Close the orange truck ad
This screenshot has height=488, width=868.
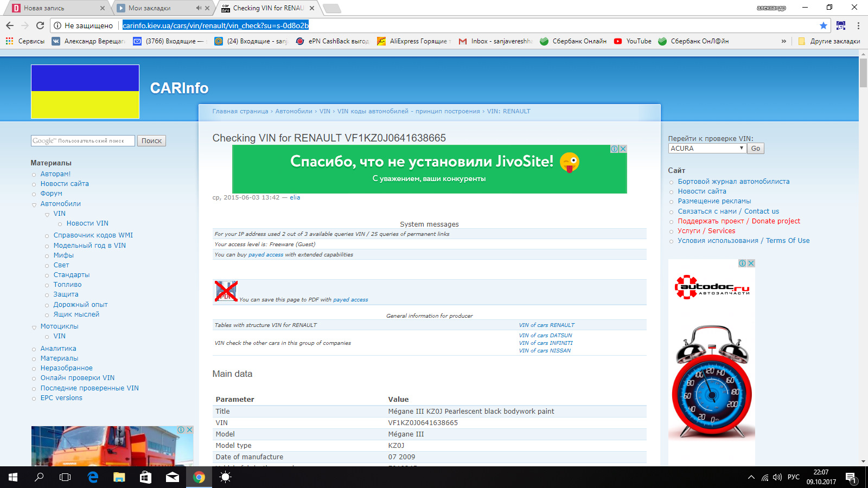pyautogui.click(x=190, y=429)
